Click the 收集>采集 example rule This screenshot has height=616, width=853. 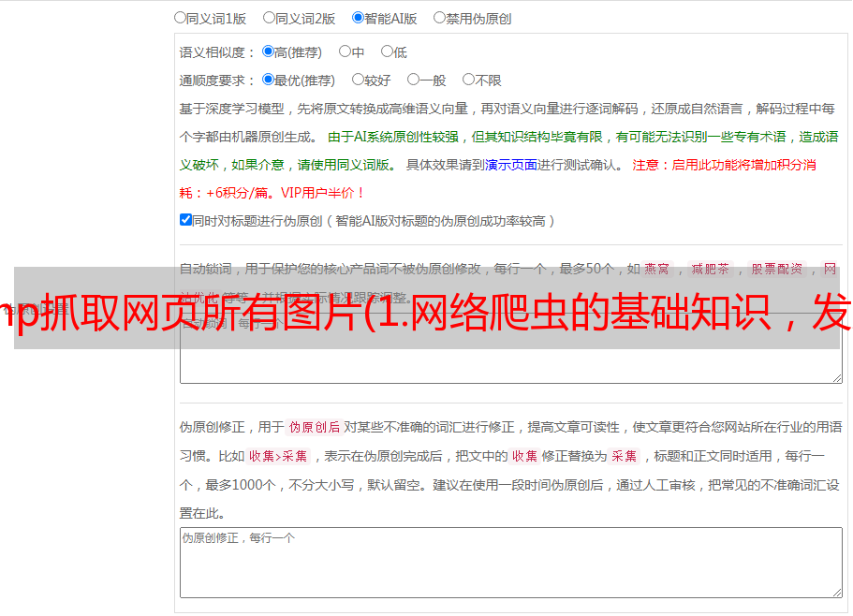coord(278,456)
